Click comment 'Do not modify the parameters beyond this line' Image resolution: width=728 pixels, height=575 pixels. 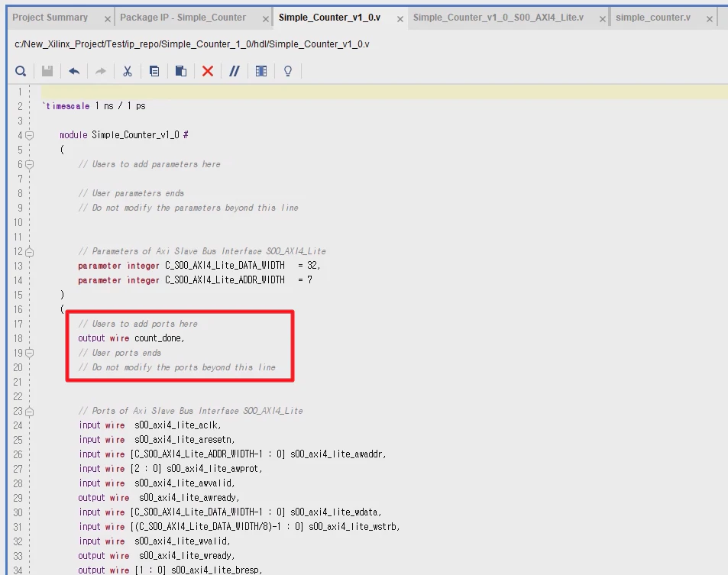[189, 208]
